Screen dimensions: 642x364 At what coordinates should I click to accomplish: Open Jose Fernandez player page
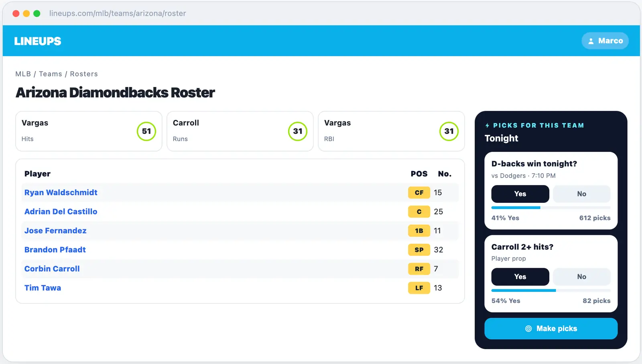point(55,231)
